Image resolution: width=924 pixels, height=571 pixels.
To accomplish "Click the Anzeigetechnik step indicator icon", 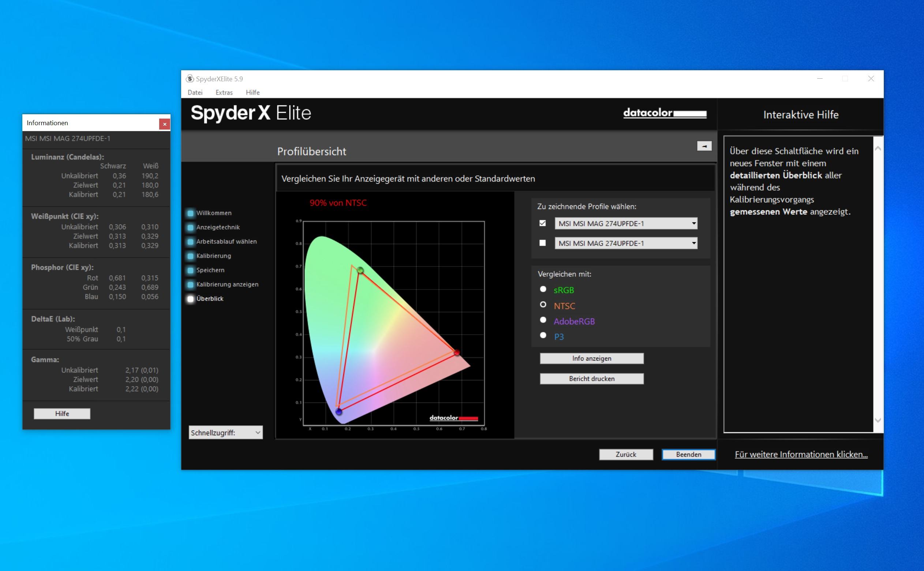I will click(191, 227).
